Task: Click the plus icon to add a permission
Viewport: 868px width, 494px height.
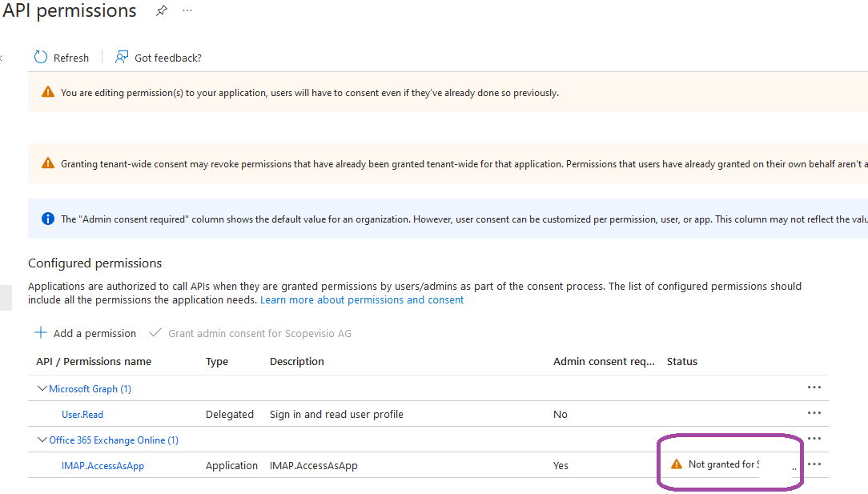Action: click(41, 333)
